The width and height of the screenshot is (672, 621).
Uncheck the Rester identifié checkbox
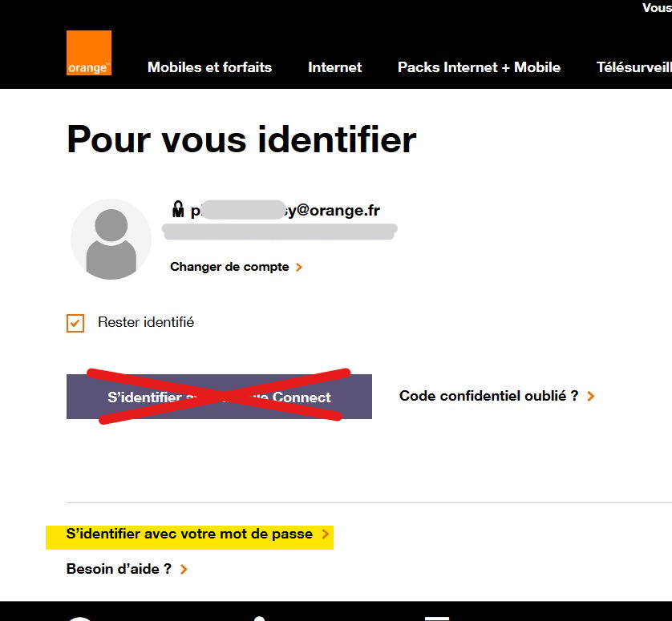point(75,323)
